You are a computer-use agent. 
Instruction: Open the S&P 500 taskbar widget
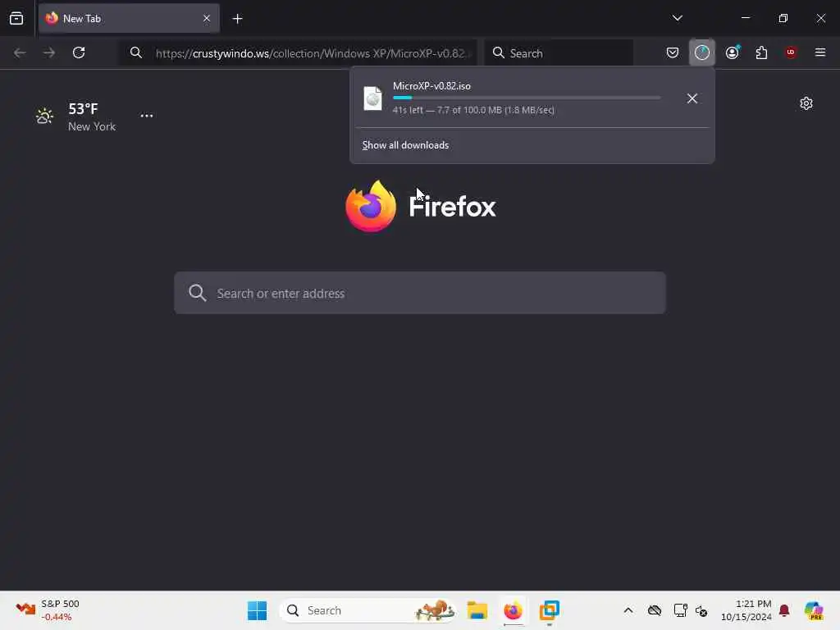(47, 610)
